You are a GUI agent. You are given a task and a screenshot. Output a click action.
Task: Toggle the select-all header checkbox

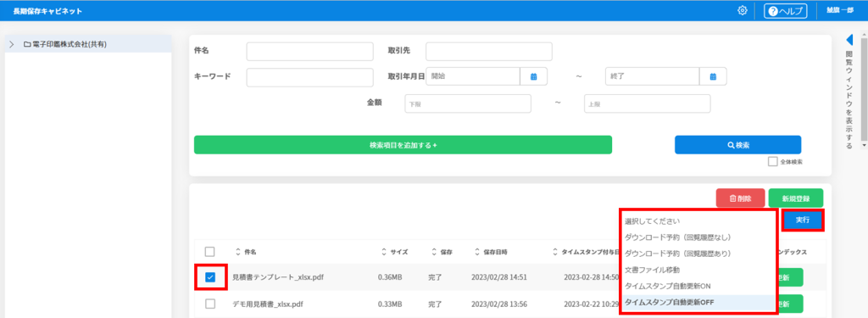click(x=210, y=252)
